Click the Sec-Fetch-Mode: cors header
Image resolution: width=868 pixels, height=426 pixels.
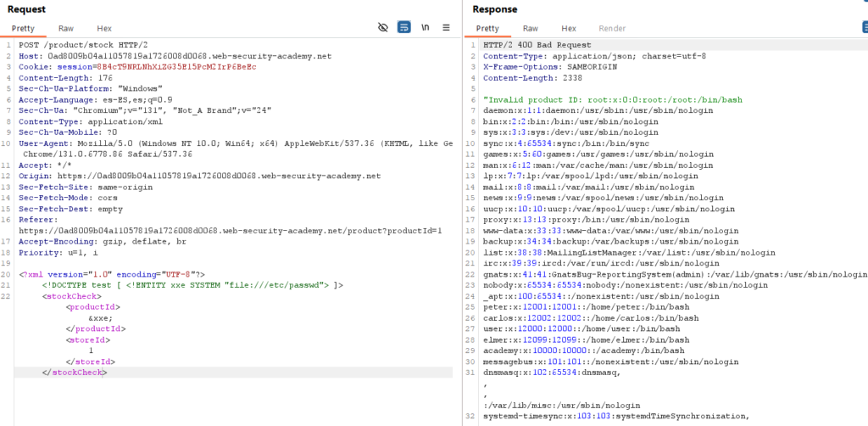click(x=68, y=198)
